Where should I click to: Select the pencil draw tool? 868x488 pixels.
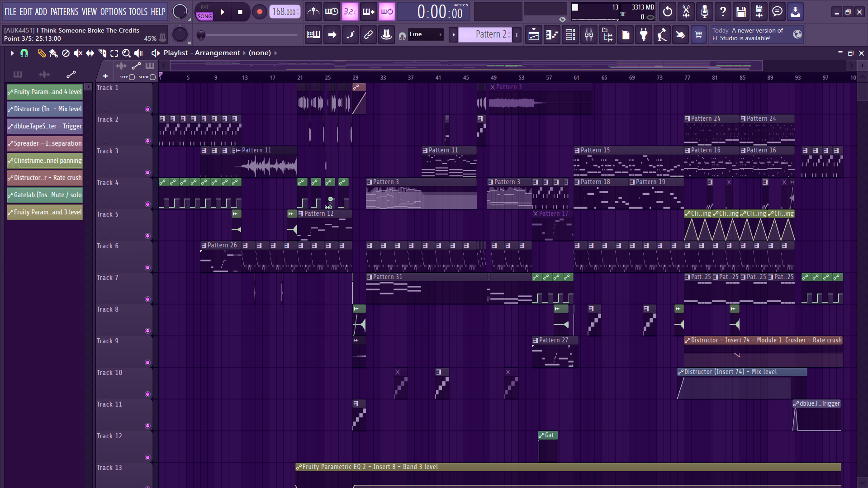point(41,53)
